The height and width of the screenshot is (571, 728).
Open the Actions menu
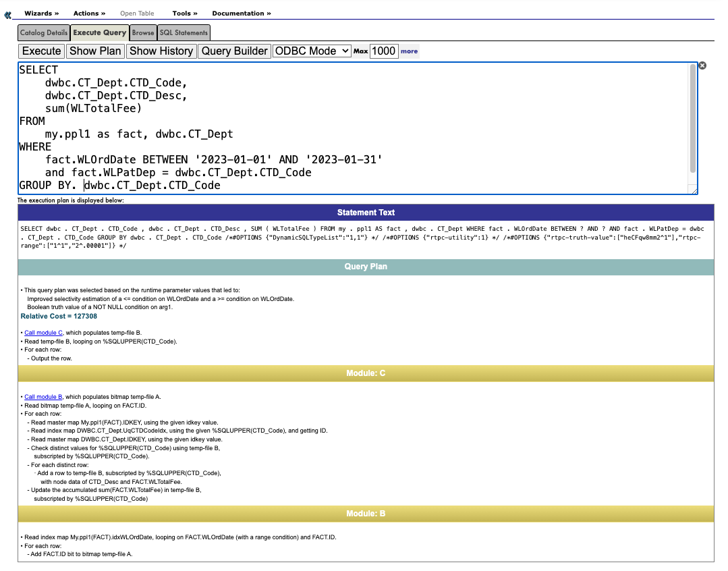pyautogui.click(x=89, y=13)
